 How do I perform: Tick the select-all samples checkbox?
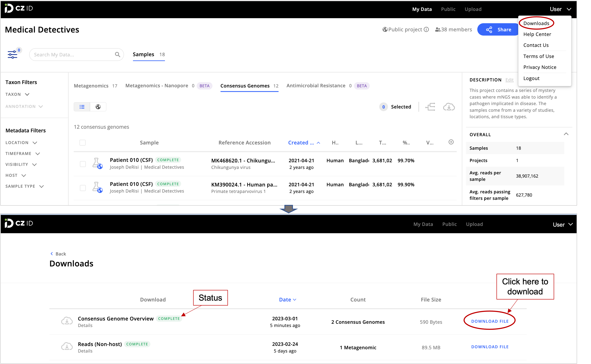[x=83, y=143]
